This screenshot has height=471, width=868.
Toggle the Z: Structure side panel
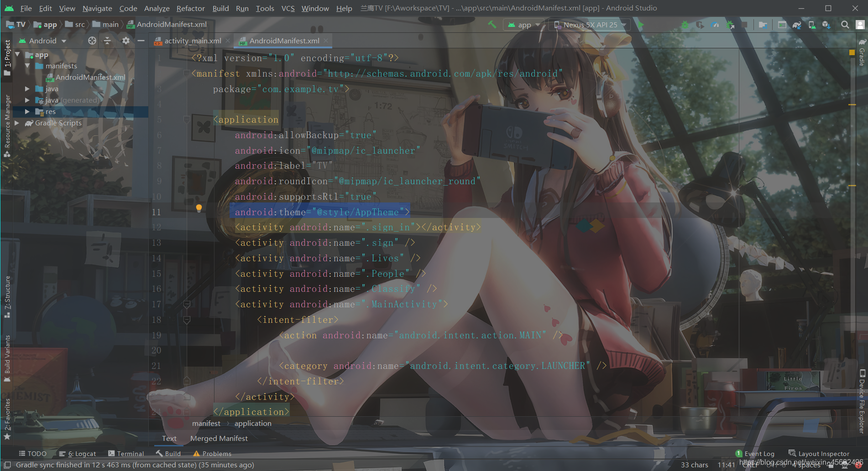(7, 297)
